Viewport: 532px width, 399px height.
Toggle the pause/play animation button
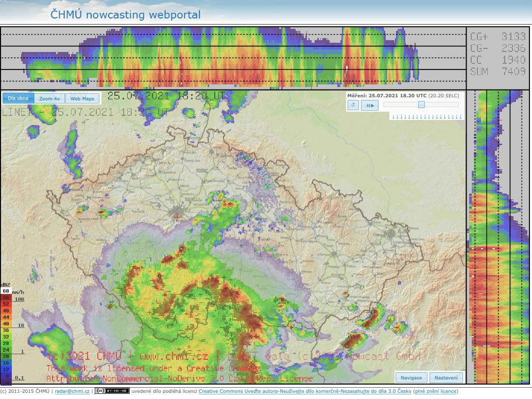[370, 105]
